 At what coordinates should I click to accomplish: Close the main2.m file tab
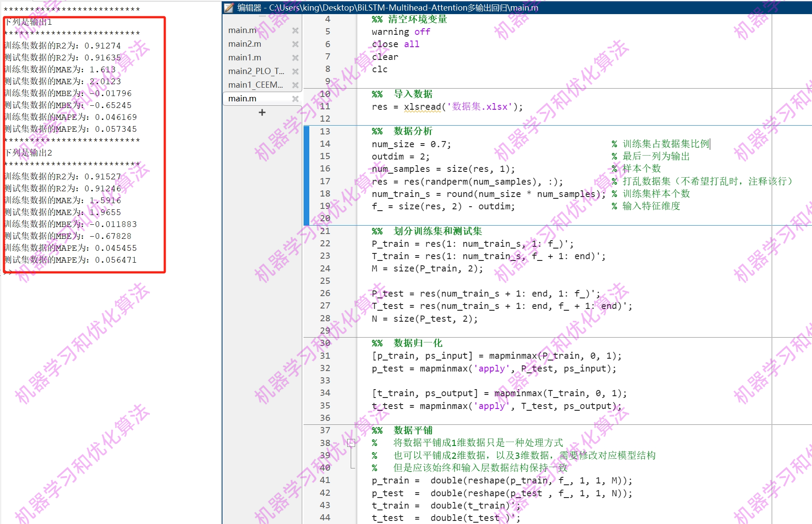click(295, 44)
